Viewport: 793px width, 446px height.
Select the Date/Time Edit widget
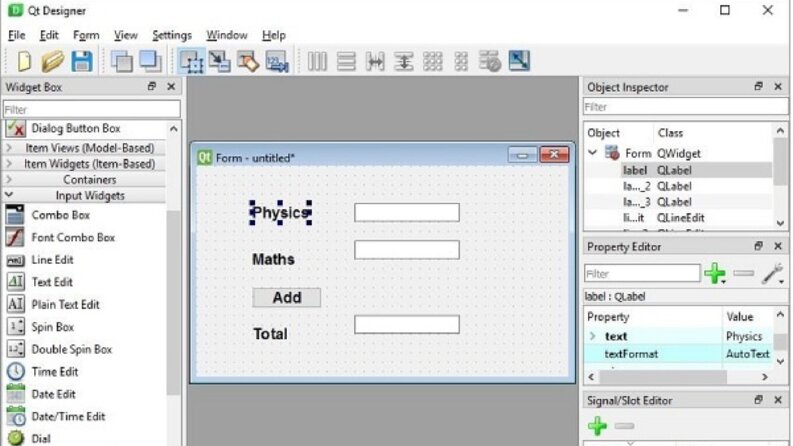click(56, 416)
